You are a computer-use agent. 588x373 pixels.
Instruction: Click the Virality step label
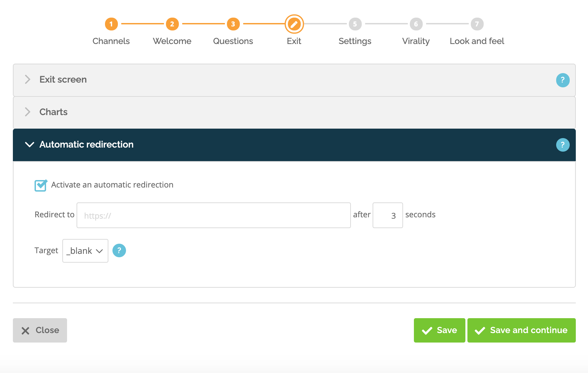pos(416,41)
